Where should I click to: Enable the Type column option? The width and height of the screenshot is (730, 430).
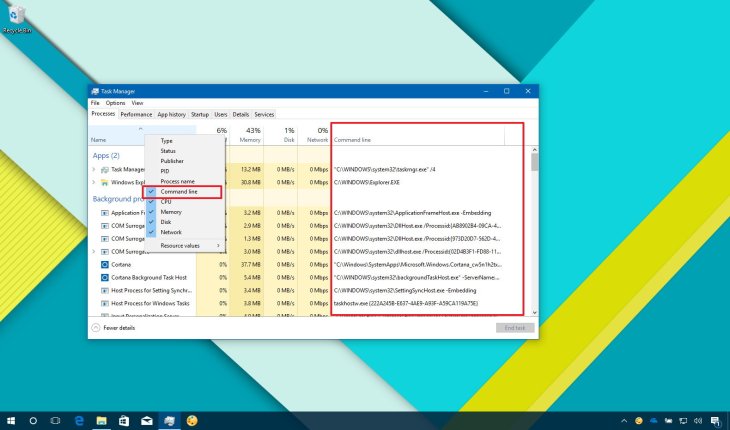point(185,141)
